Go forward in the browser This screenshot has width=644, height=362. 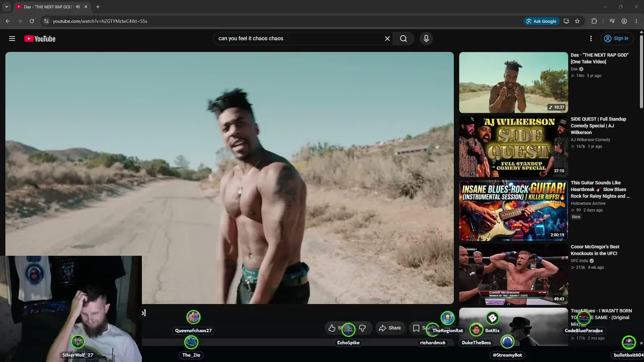pos(20,21)
